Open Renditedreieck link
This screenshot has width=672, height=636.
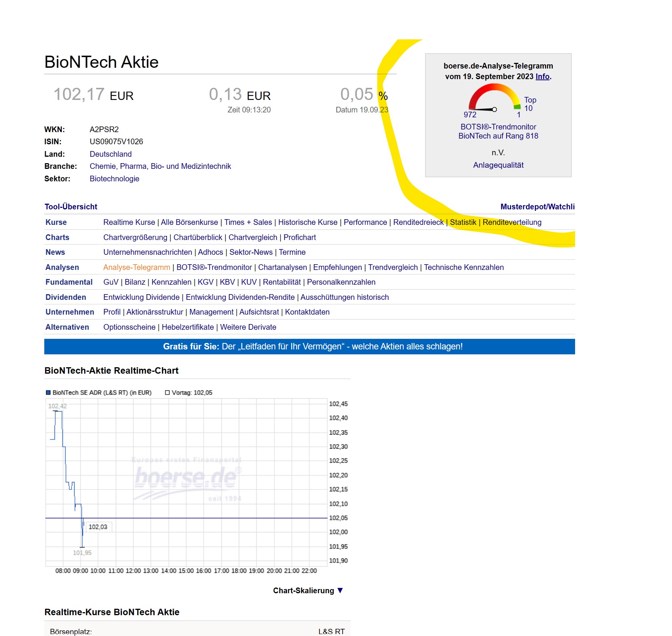418,222
